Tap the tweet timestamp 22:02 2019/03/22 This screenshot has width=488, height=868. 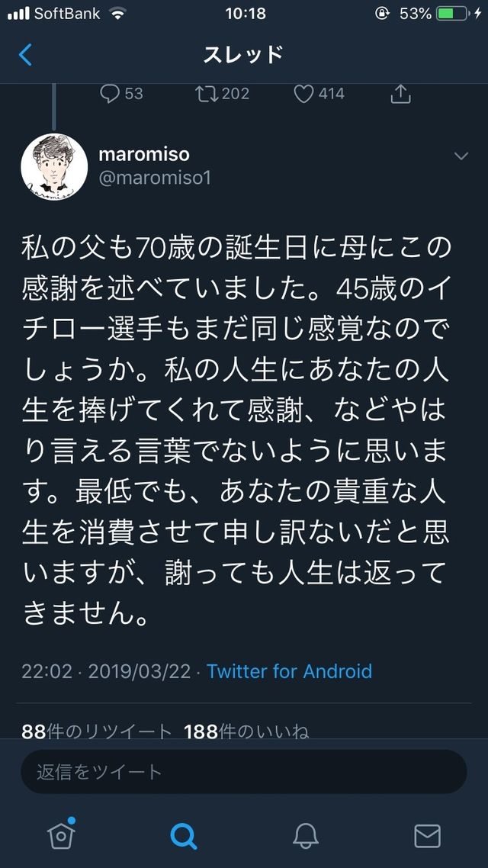click(106, 671)
